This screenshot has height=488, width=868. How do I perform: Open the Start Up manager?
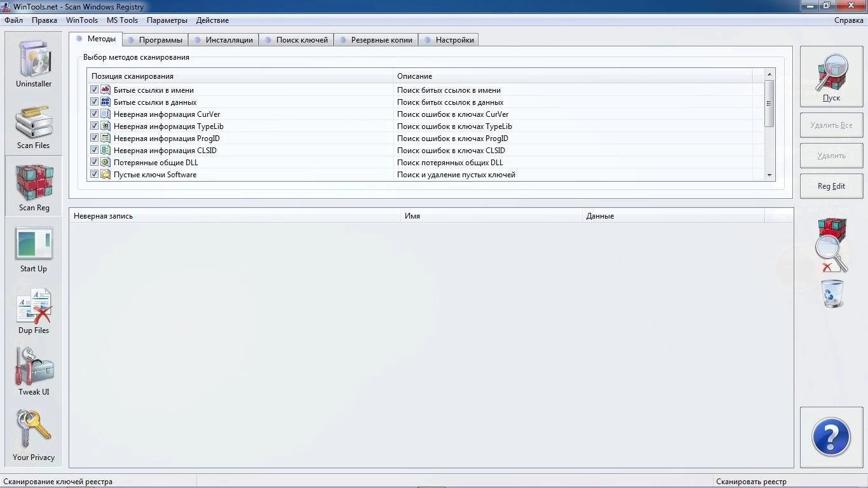34,248
